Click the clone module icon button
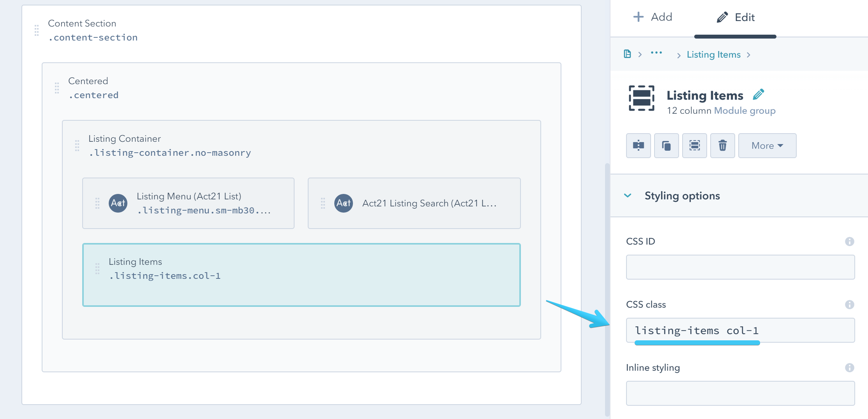 (666, 146)
